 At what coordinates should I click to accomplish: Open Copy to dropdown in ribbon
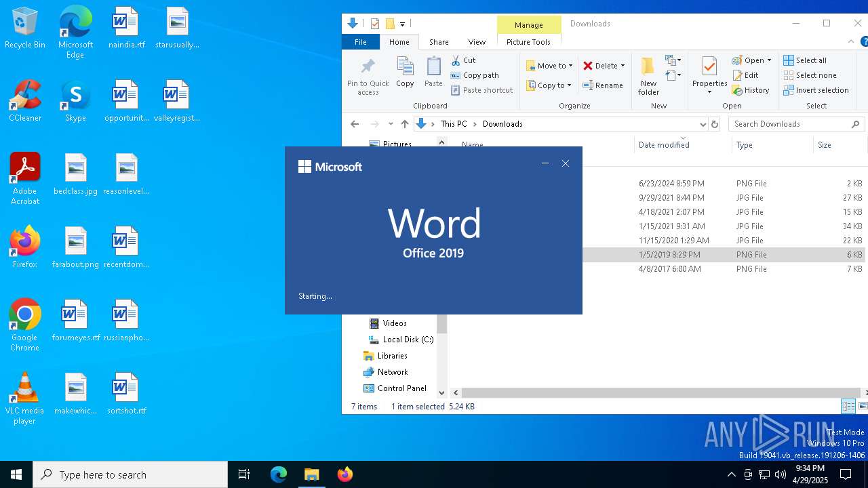(549, 85)
